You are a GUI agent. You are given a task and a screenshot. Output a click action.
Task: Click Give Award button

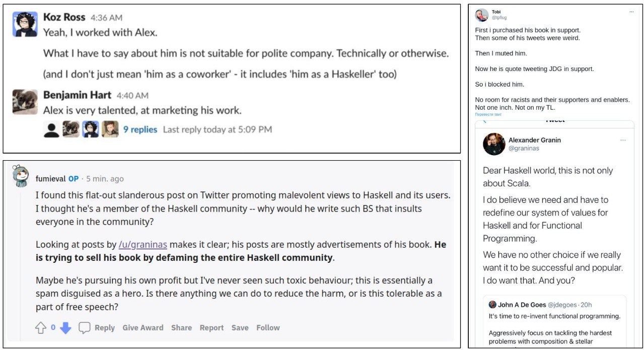[143, 328]
